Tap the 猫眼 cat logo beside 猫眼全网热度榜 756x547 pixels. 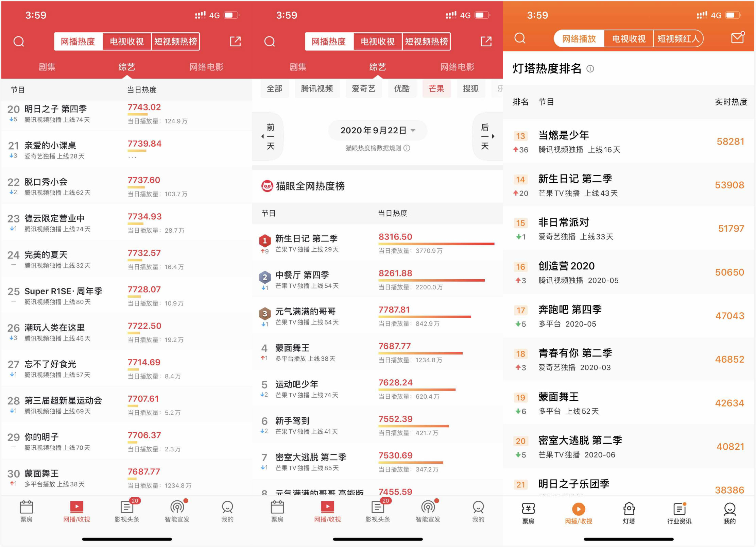pos(267,186)
